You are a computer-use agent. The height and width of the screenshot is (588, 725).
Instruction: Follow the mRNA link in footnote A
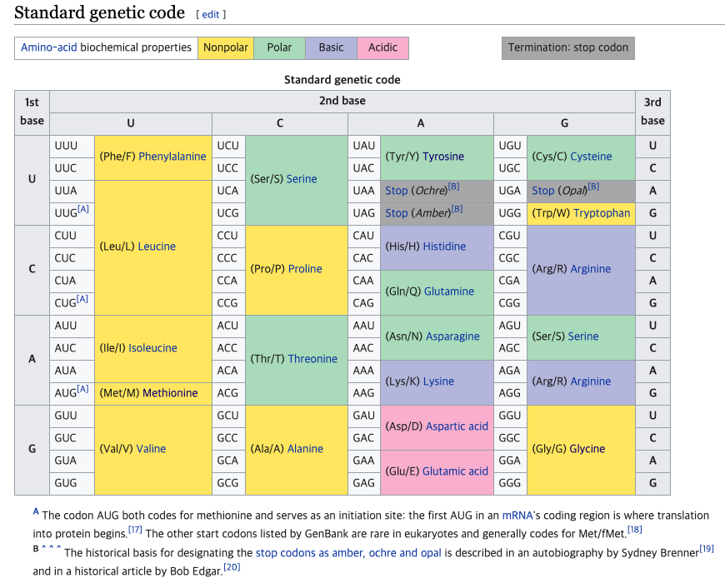(517, 516)
